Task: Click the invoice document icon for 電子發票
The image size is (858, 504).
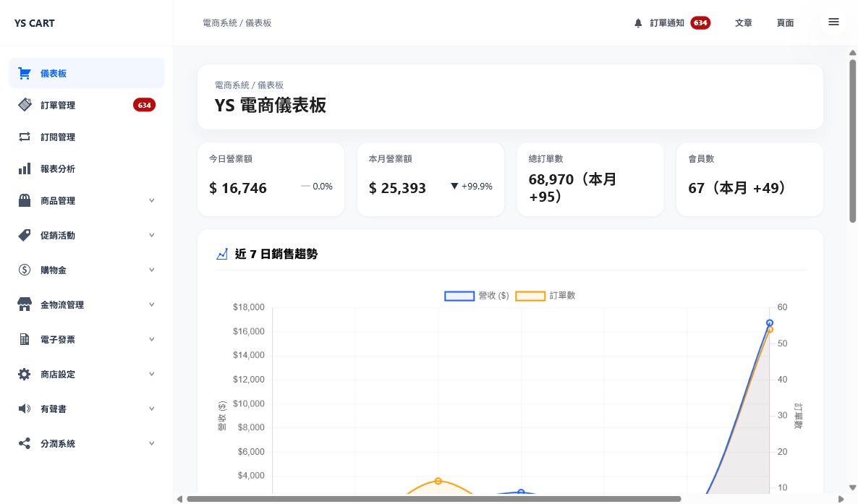Action: [x=25, y=339]
